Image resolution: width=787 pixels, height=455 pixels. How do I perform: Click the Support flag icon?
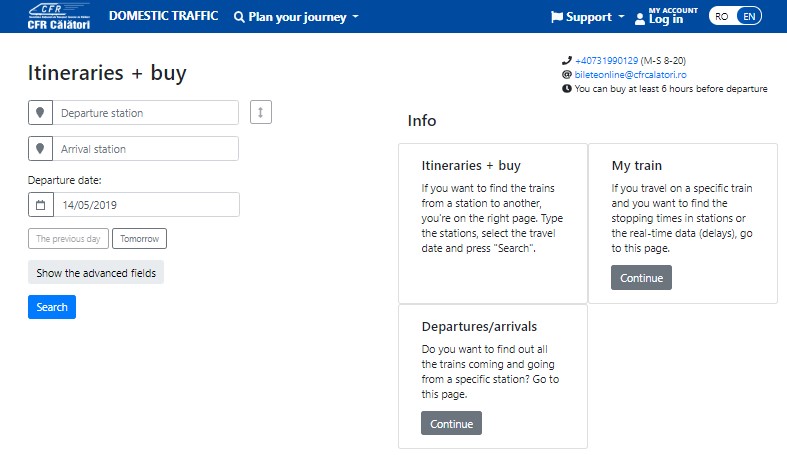tap(557, 17)
